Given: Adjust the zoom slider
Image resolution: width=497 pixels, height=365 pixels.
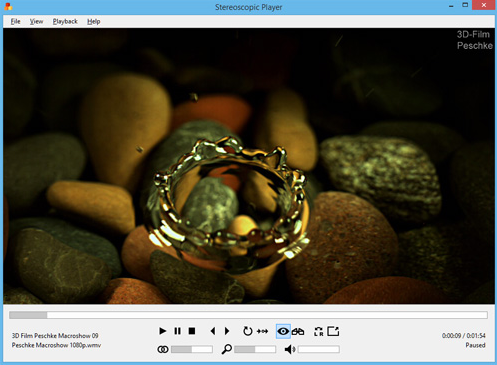Looking at the screenshot, I should (x=255, y=349).
